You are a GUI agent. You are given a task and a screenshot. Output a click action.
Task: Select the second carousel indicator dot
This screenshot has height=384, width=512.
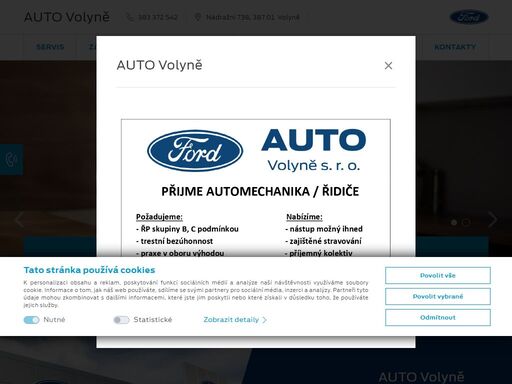pyautogui.click(x=466, y=222)
